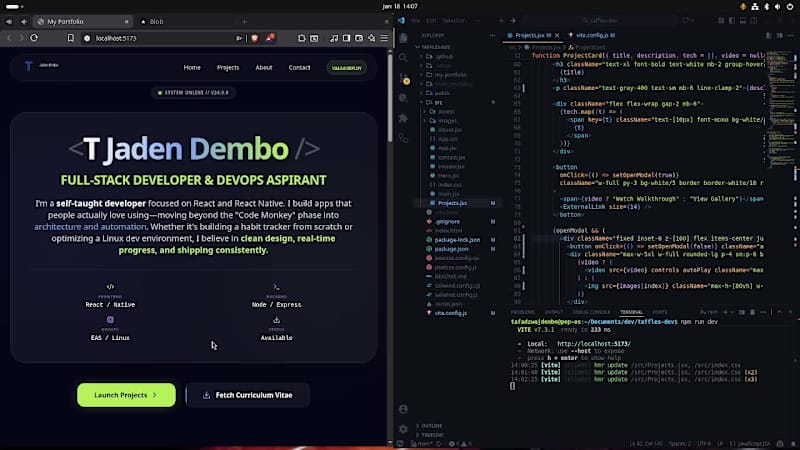Expand the public folder in Explorer
The height and width of the screenshot is (450, 800).
pyautogui.click(x=442, y=93)
